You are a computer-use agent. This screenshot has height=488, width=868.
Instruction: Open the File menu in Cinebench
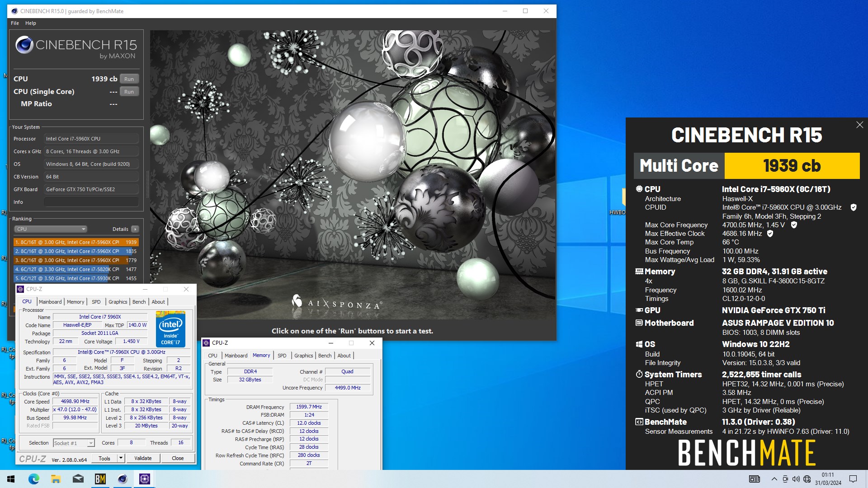15,23
